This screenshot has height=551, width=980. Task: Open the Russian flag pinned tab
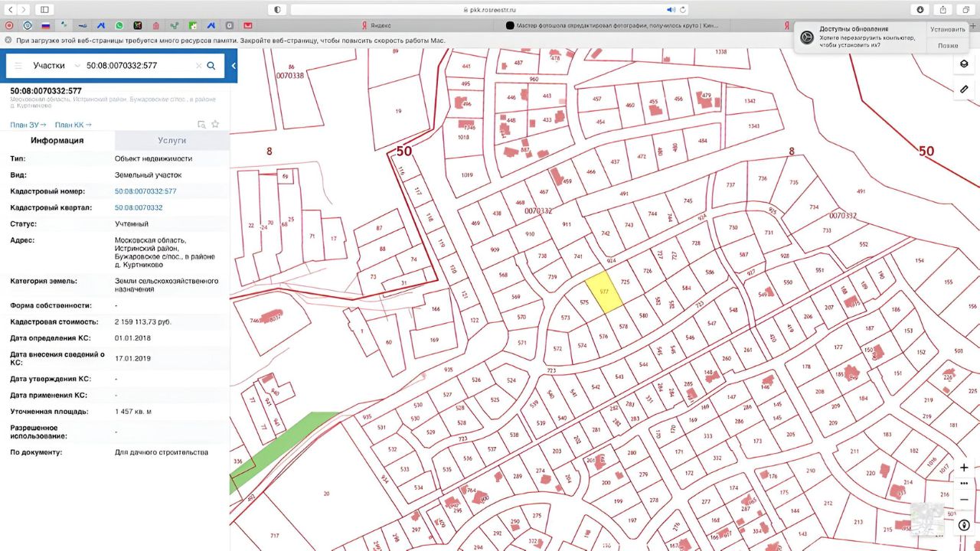pyautogui.click(x=45, y=25)
